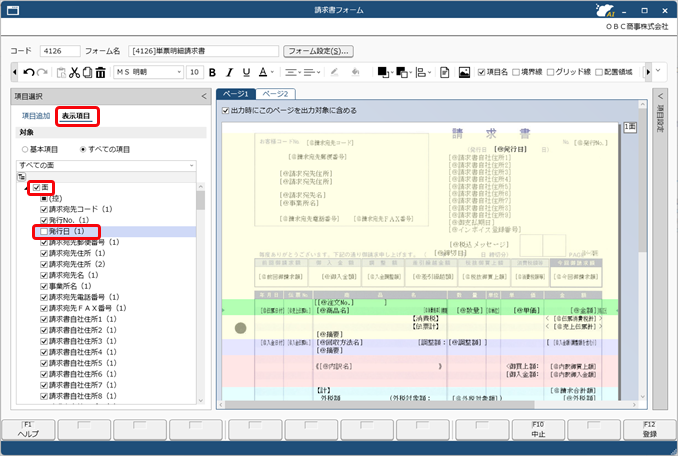Select the すべての項目 radio button

83,149
